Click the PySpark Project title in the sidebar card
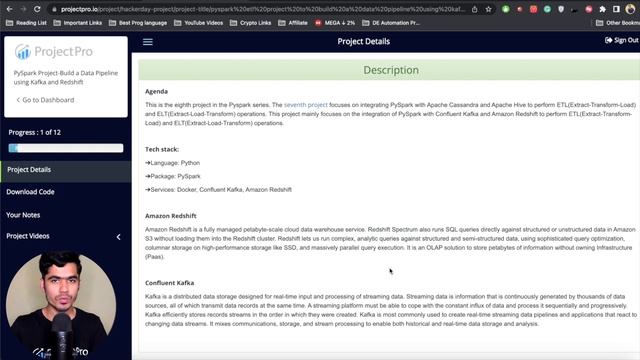This screenshot has width=640, height=360. point(66,78)
